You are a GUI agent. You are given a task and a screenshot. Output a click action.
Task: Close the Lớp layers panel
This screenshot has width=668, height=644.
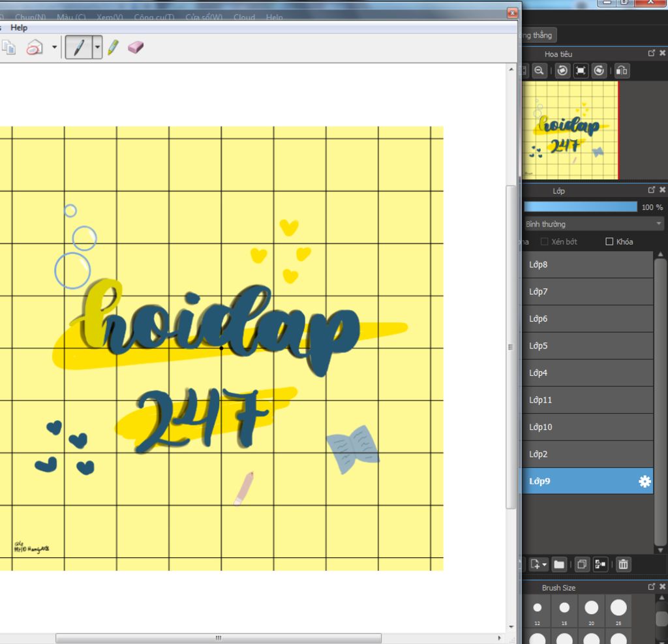(663, 190)
